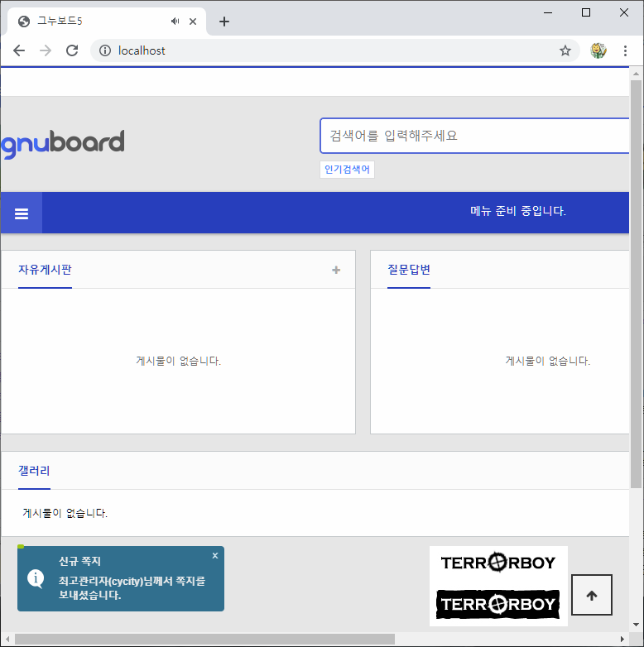Open the hamburger menu in blue navbar
The width and height of the screenshot is (644, 647).
coord(22,213)
